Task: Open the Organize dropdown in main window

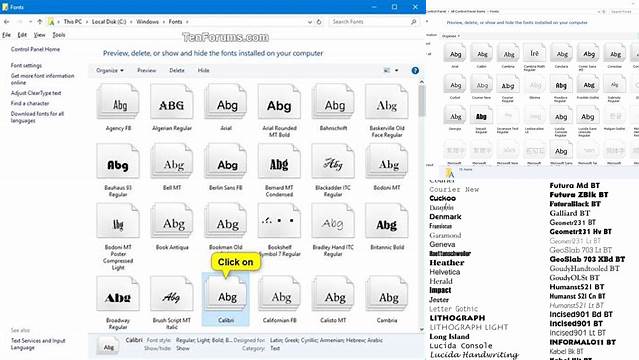Action: coord(110,71)
